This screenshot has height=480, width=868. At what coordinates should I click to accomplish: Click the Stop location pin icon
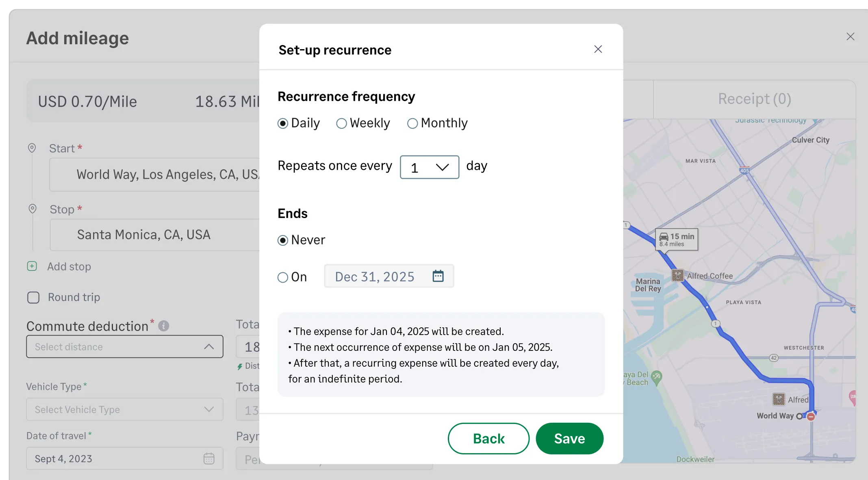pos(33,209)
